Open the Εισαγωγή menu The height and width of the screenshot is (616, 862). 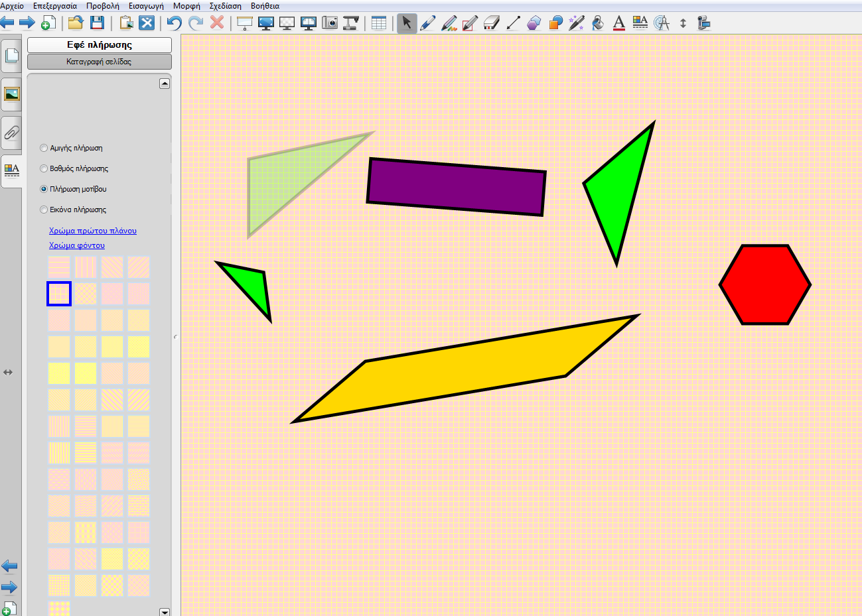point(146,6)
